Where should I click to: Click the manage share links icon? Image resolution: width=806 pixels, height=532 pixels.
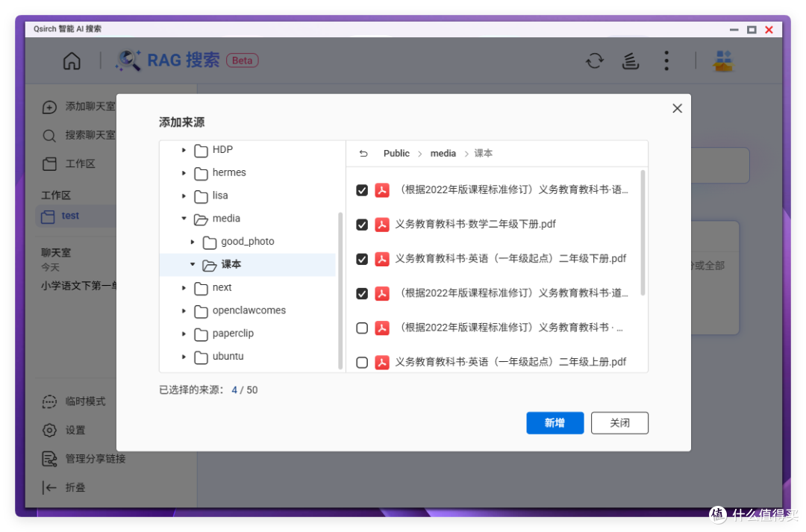[x=49, y=459]
